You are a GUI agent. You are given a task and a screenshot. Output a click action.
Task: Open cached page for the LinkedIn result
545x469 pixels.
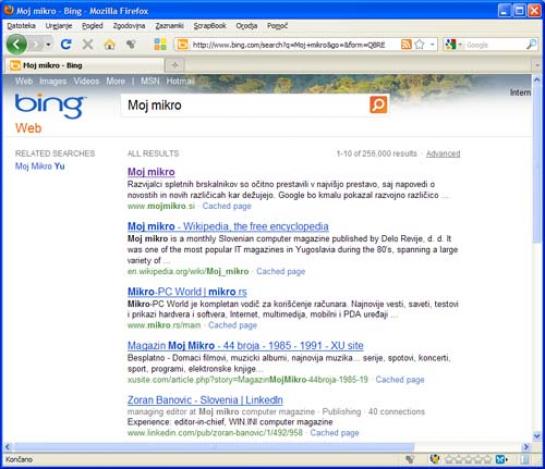[334, 433]
